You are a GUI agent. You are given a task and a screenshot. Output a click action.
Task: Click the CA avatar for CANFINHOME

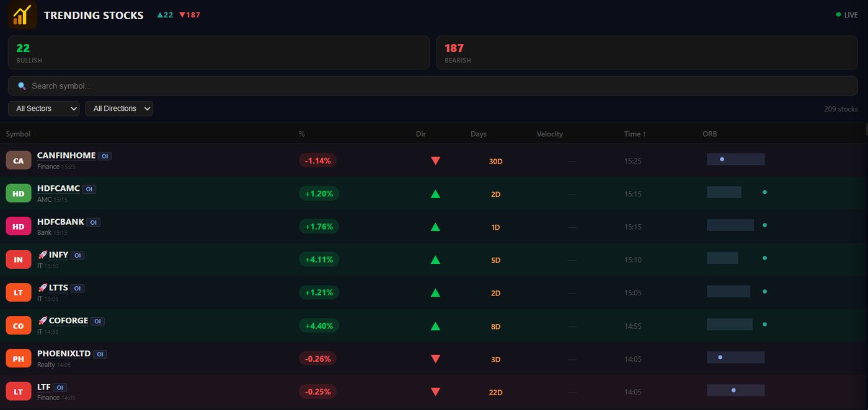tap(19, 160)
